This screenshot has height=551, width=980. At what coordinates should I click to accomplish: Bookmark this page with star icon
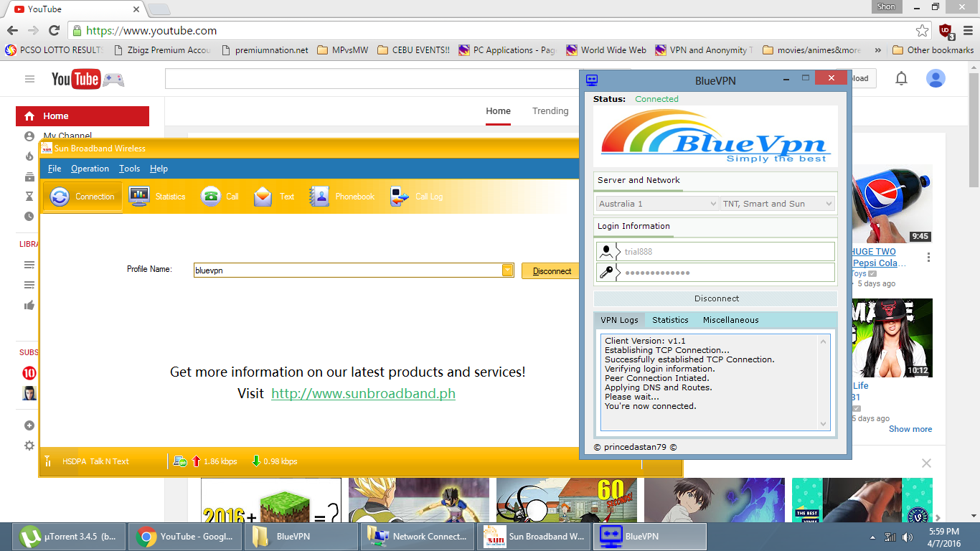click(x=922, y=31)
